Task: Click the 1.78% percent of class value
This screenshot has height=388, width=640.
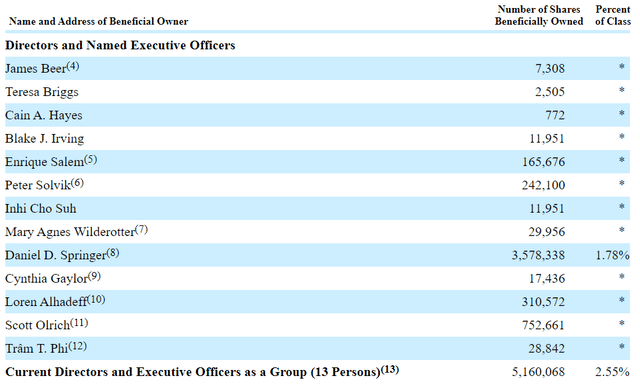Action: point(612,255)
